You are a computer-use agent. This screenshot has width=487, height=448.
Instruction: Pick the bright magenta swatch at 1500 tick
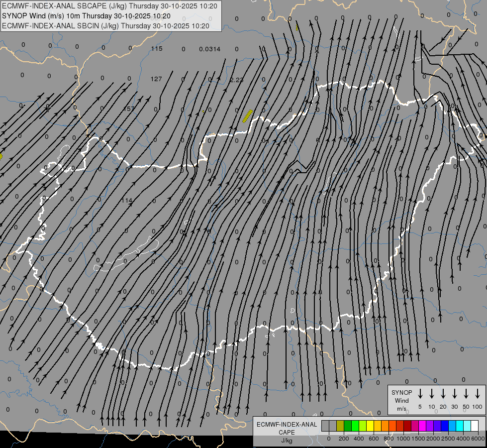click(422, 426)
